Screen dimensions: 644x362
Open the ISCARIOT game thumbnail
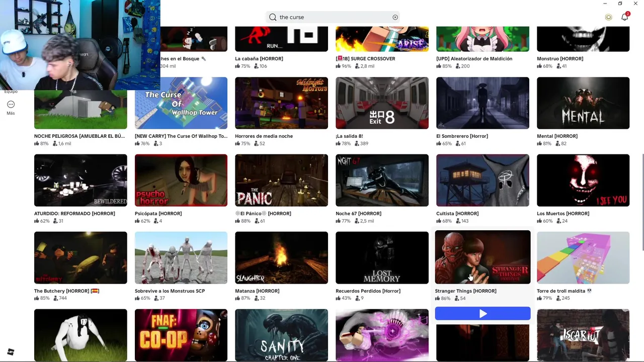[x=583, y=335]
